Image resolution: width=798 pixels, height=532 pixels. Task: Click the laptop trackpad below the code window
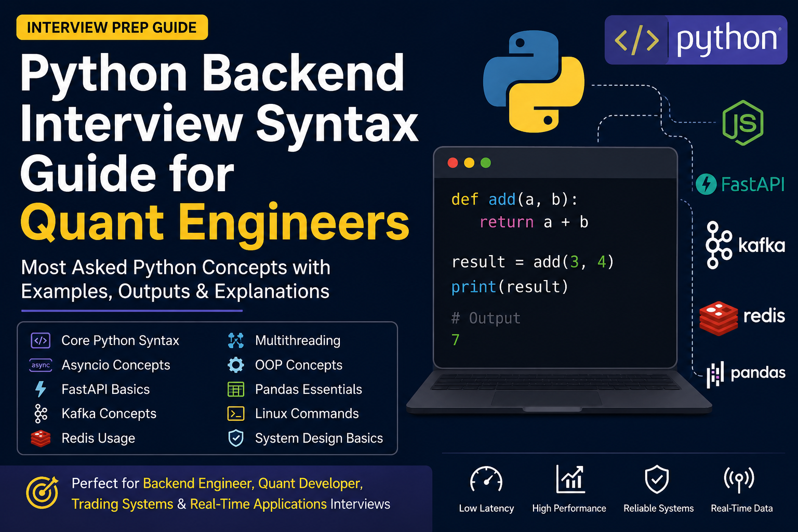(546, 398)
